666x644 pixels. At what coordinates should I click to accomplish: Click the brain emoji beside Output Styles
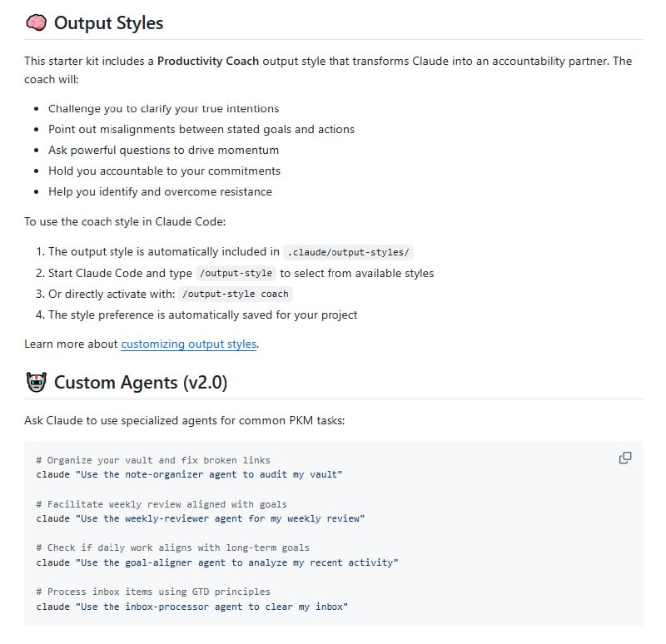[x=36, y=22]
